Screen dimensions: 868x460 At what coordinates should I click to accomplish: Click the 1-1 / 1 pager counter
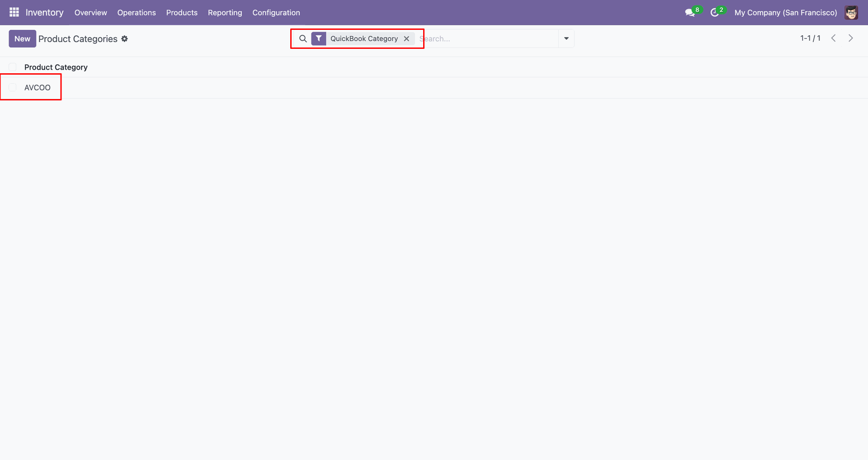point(811,38)
